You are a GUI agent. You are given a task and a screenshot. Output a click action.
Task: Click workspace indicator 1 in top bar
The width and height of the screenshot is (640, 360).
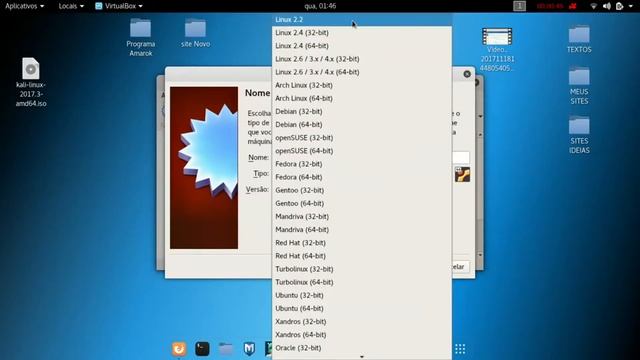(x=519, y=6)
